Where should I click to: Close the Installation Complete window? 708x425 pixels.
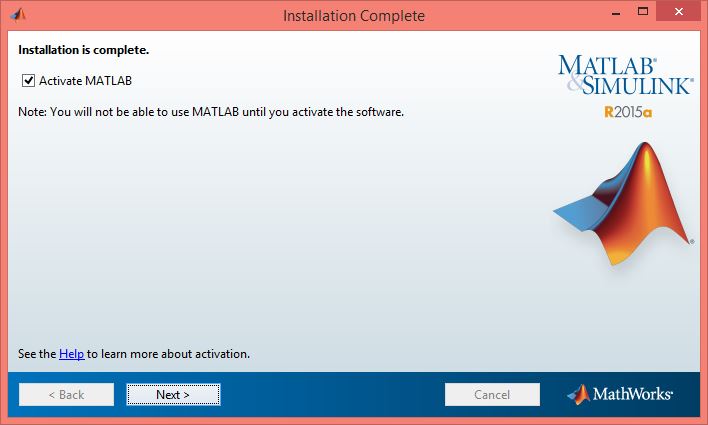(x=679, y=12)
